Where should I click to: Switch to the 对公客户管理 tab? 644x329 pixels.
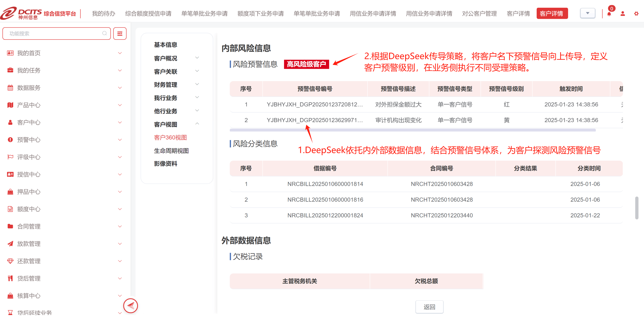479,14
